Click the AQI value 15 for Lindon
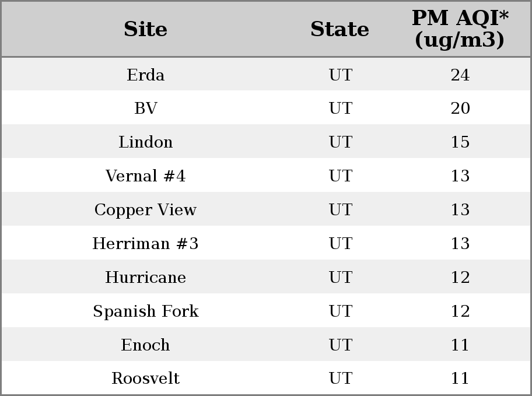This screenshot has height=396, width=532. click(x=460, y=142)
